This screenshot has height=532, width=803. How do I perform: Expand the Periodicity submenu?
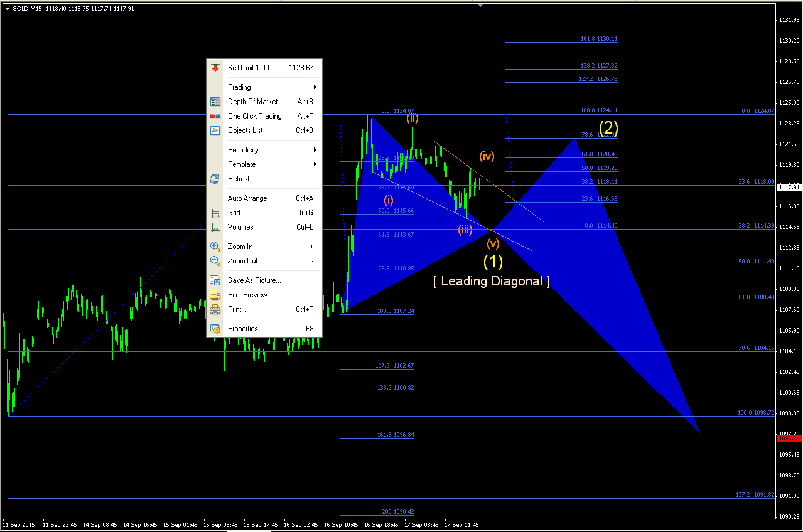[x=264, y=150]
